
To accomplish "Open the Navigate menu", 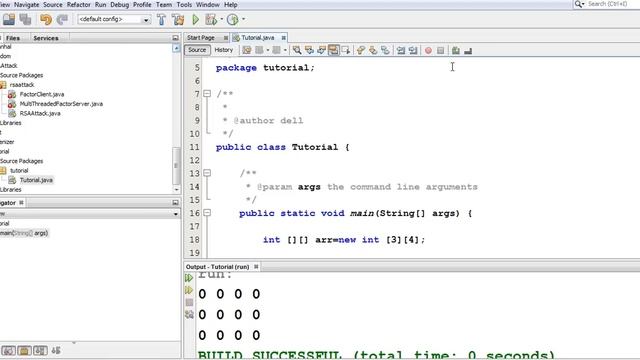I will [27, 4].
